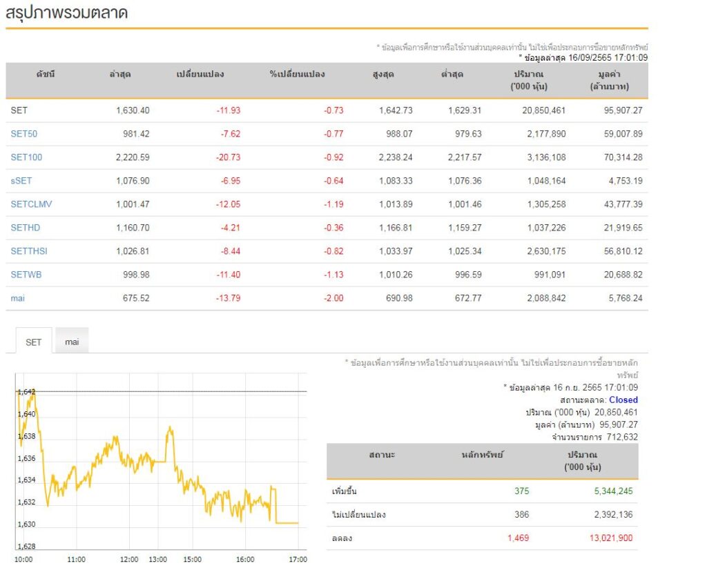
Task: Switch to the mai chart tab
Action: click(x=72, y=342)
